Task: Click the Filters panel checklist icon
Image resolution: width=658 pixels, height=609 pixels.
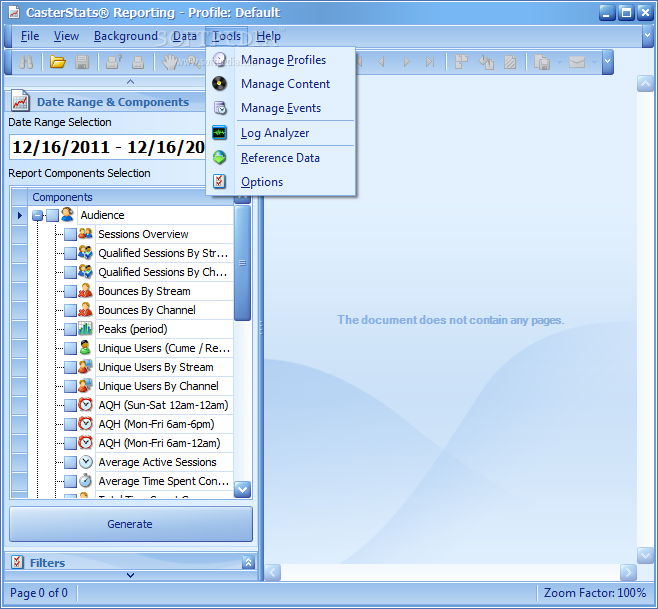Action: coord(17,562)
